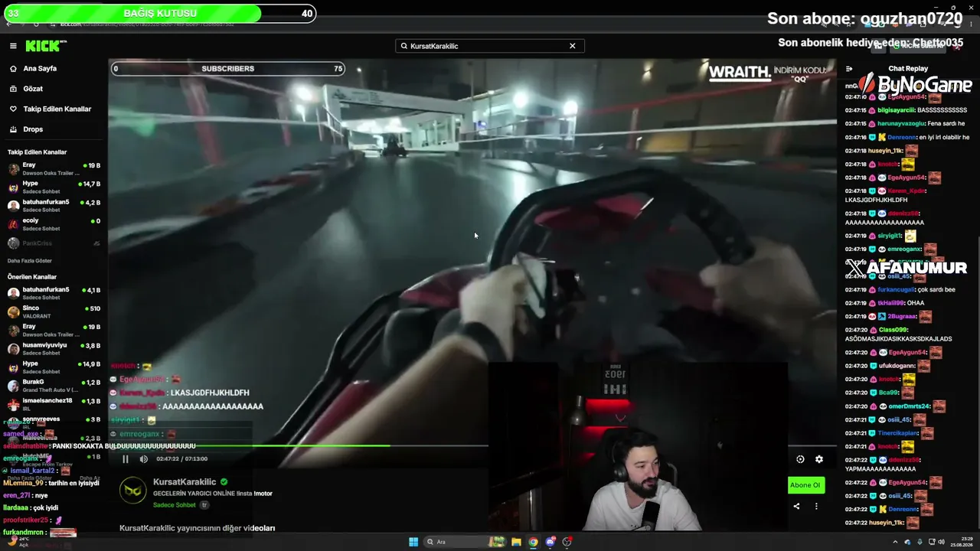Click chat username bilgisayarcili
The height and width of the screenshot is (551, 980).
(896, 110)
